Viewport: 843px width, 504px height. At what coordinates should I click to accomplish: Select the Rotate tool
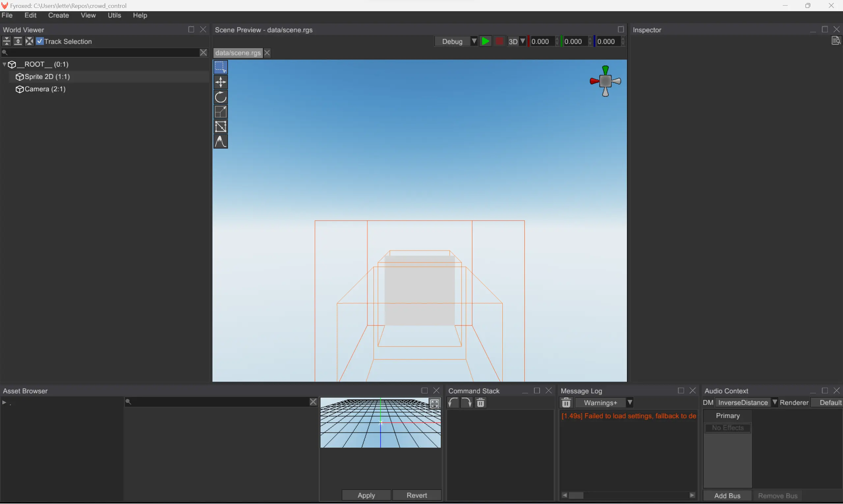point(220,97)
